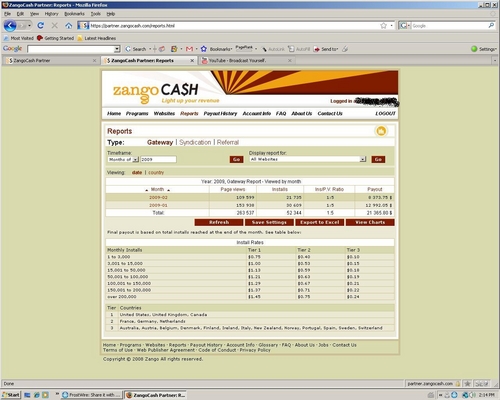Open the Glossary footer link

point(268,345)
